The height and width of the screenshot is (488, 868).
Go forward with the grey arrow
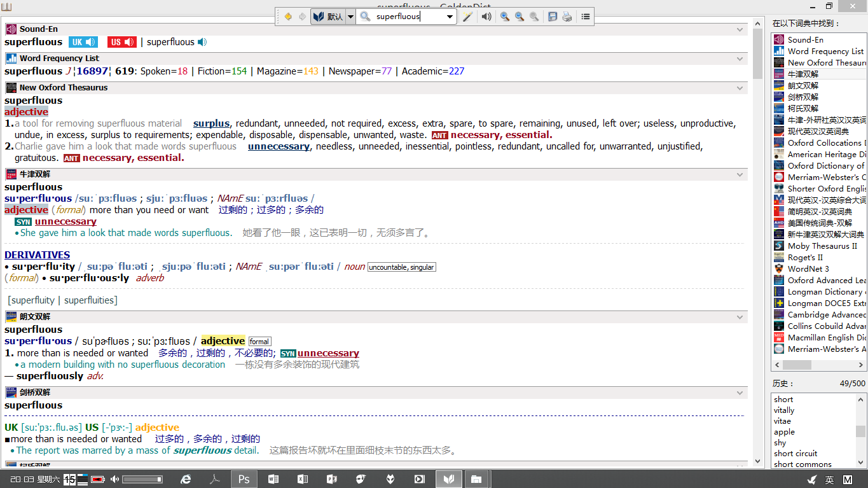click(x=303, y=17)
